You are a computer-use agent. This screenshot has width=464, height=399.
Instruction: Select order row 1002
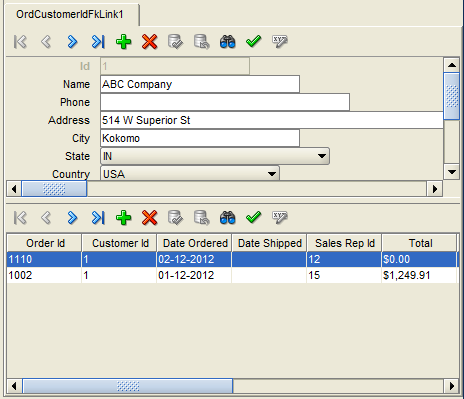pyautogui.click(x=232, y=275)
